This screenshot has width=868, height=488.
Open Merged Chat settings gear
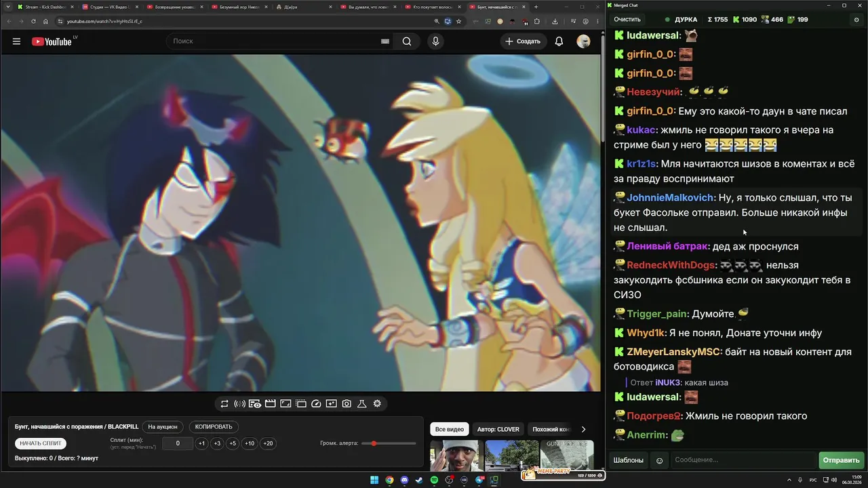click(x=856, y=20)
